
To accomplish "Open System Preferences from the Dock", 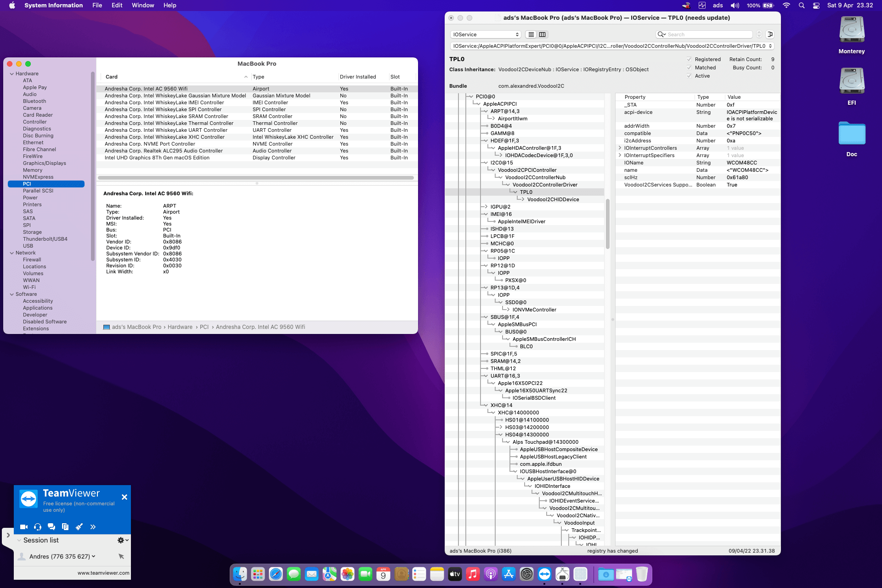I will [x=526, y=574].
